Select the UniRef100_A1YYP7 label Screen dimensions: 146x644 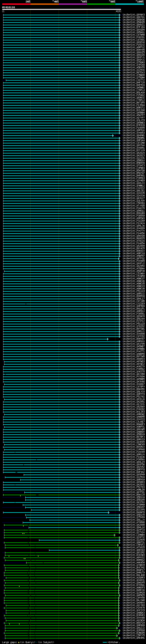tap(134, 118)
